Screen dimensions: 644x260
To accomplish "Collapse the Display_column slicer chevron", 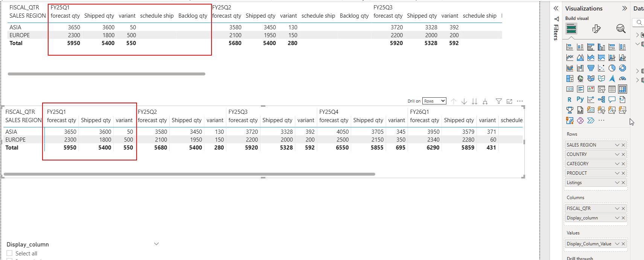I will [157, 244].
